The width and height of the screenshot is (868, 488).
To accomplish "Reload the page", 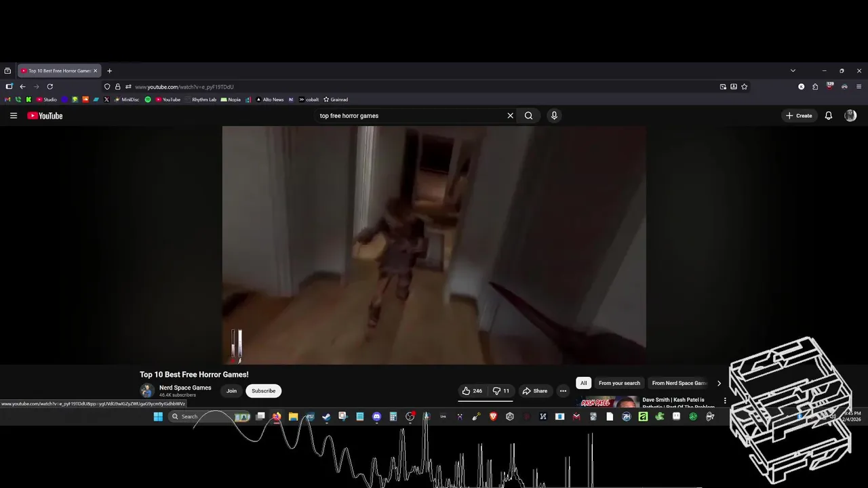I will point(50,87).
